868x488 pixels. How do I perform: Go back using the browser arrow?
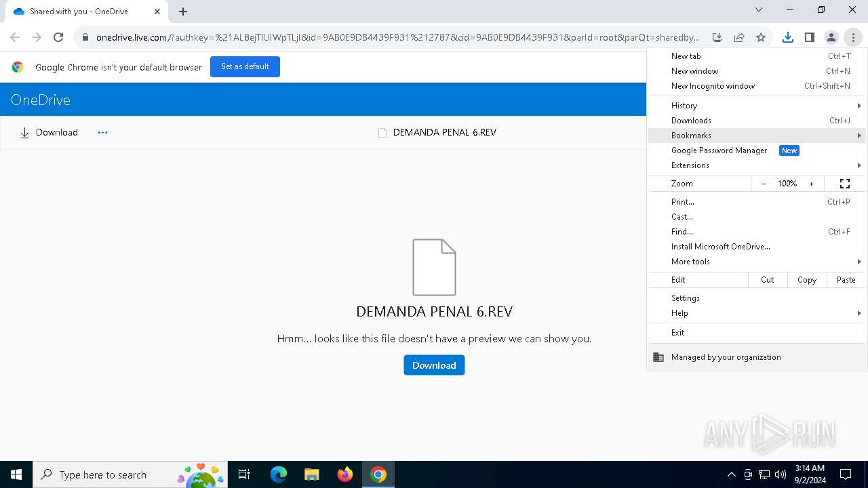[x=15, y=37]
